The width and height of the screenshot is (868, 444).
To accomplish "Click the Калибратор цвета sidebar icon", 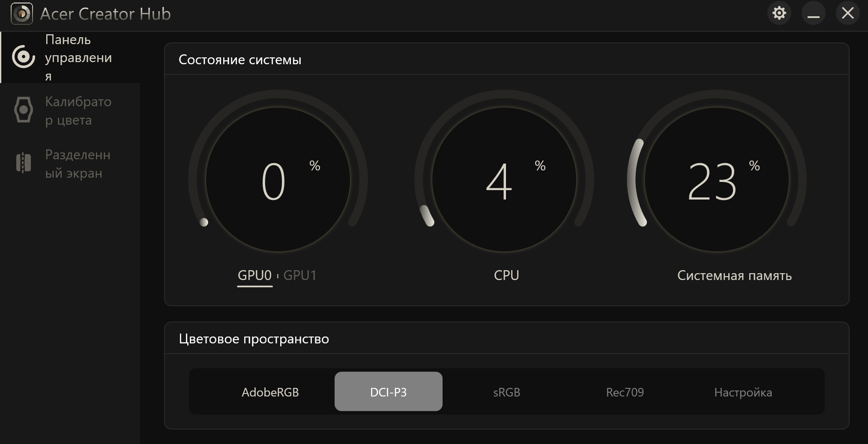I will tap(24, 110).
